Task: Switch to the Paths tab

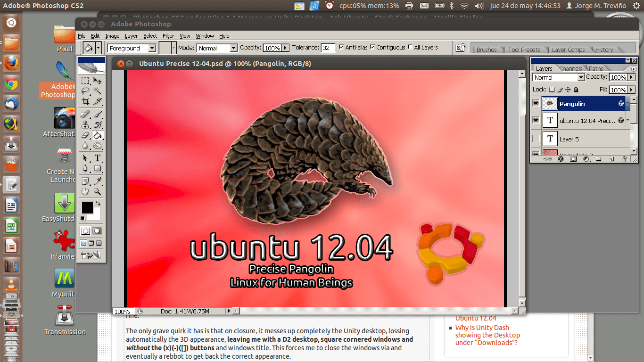Action: click(596, 69)
